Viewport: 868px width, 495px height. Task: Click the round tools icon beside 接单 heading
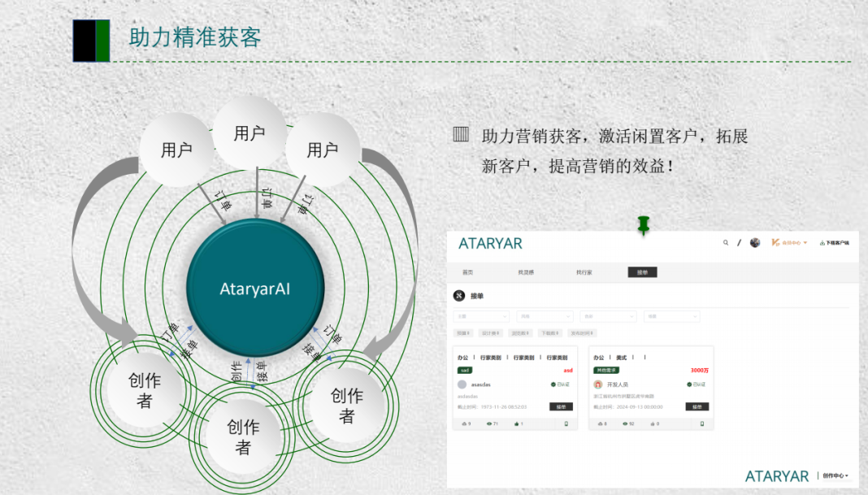click(x=459, y=296)
